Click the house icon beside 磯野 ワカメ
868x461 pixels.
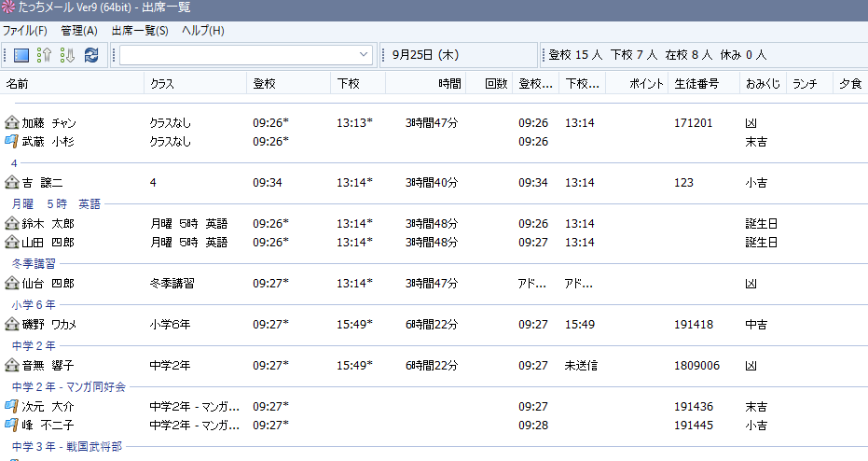click(12, 324)
